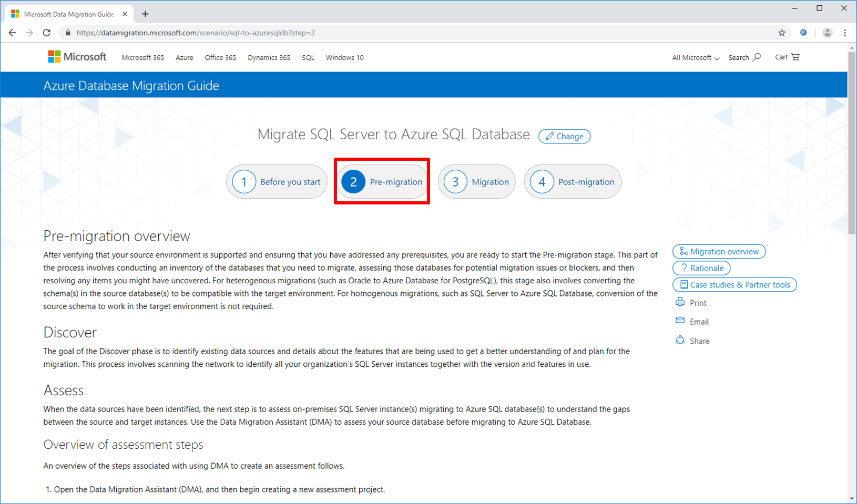Open SQL nav link

308,57
